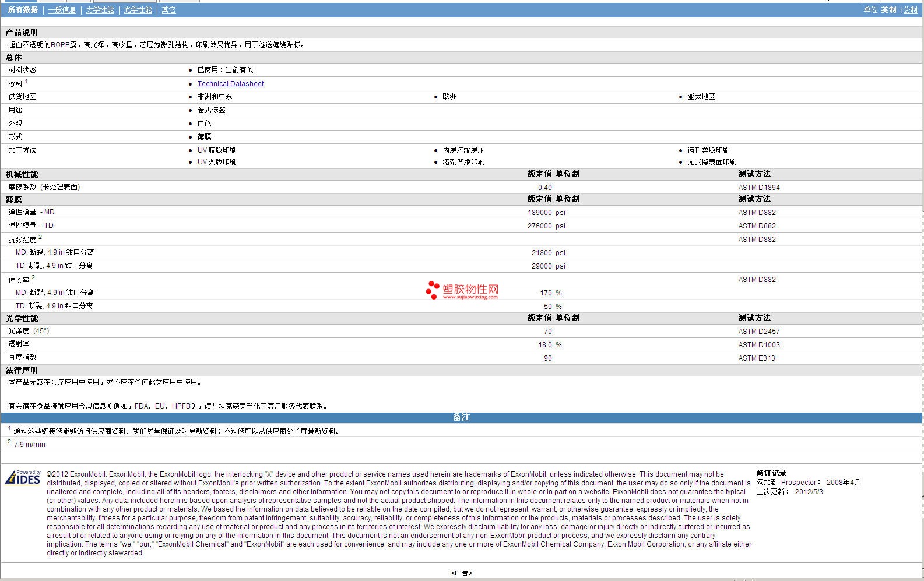Click footnote 2 superscript beside 抗张强度
Screen dimensions: 924x581
coord(40,237)
